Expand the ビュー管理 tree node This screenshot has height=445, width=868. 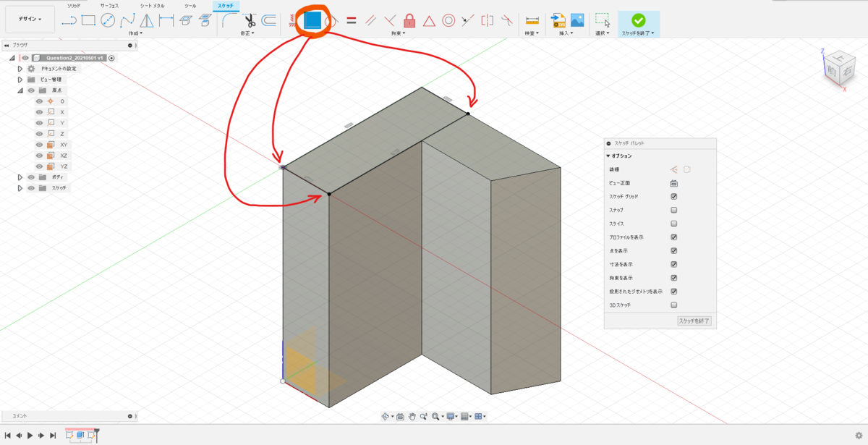click(20, 80)
